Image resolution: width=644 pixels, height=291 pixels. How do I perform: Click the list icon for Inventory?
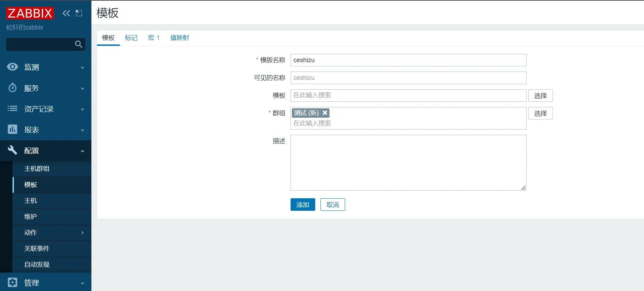[13, 109]
